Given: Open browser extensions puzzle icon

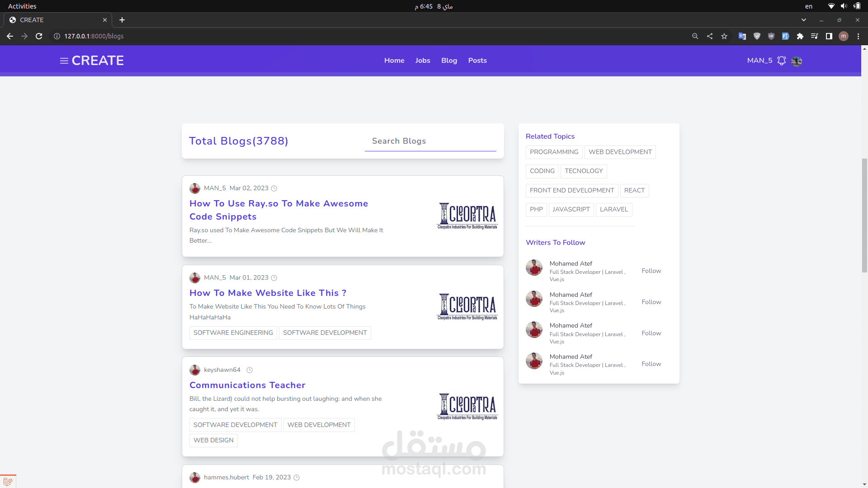Looking at the screenshot, I should [800, 36].
